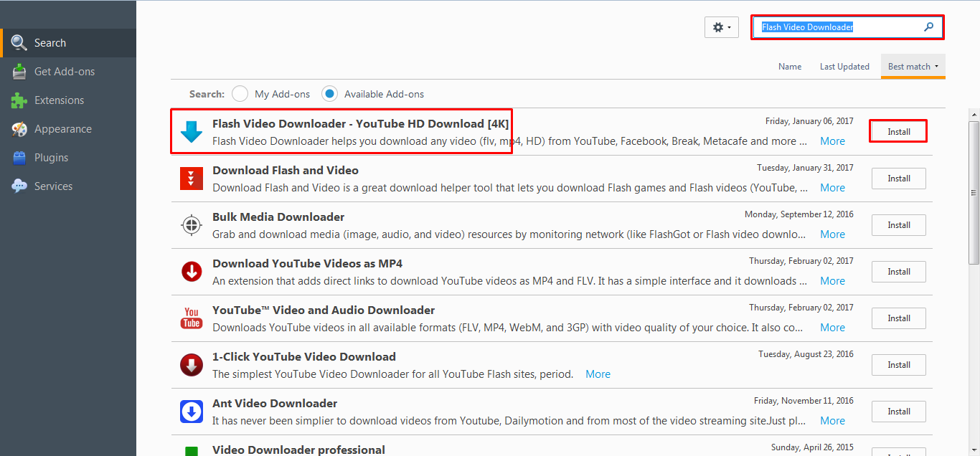Select the Available Add-ons radio button

pyautogui.click(x=330, y=94)
